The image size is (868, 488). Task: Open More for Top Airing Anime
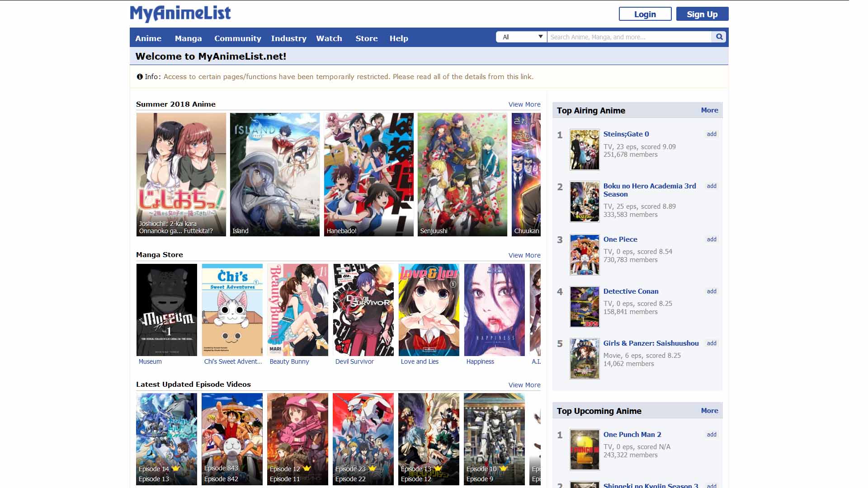coord(710,110)
